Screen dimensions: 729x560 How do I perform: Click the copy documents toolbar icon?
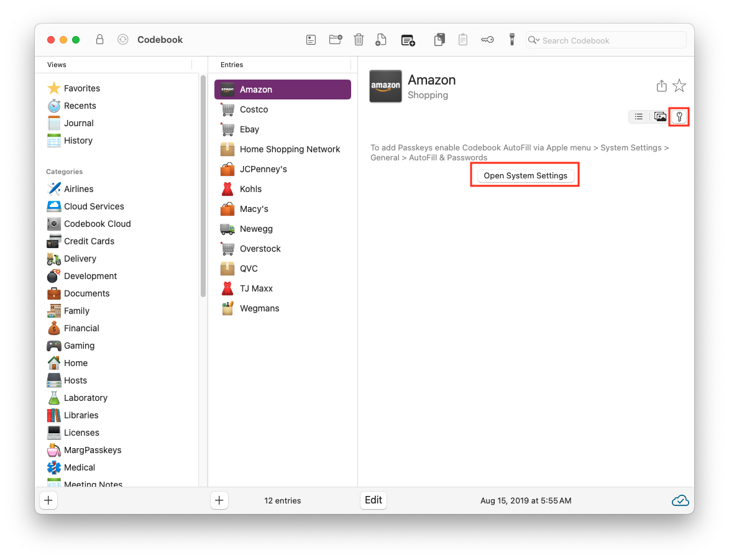[439, 40]
